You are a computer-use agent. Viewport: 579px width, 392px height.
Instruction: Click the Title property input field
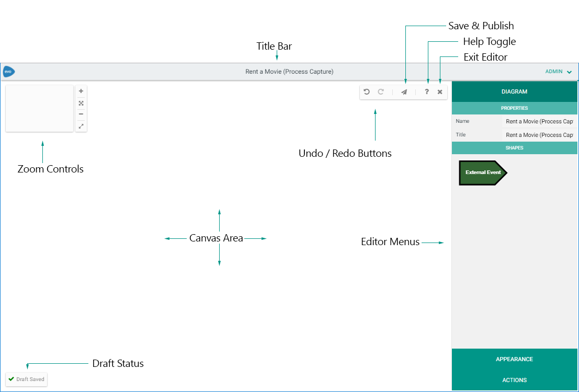coord(539,135)
